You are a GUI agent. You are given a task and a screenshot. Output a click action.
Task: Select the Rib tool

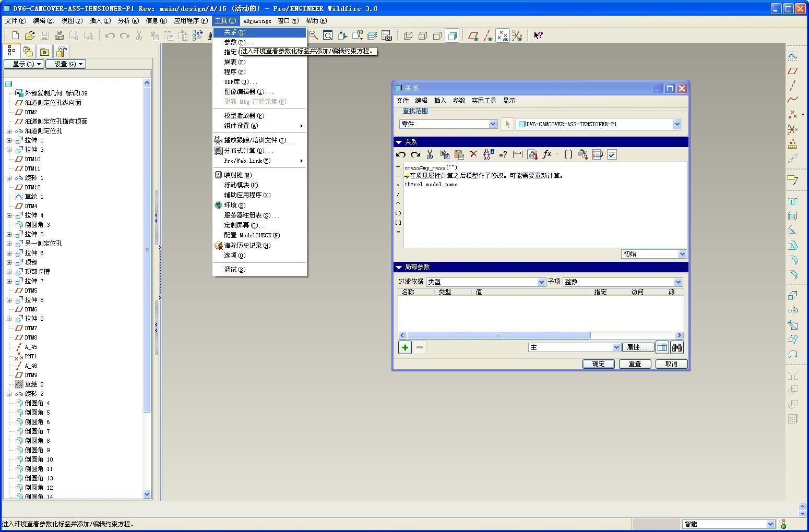click(x=792, y=231)
